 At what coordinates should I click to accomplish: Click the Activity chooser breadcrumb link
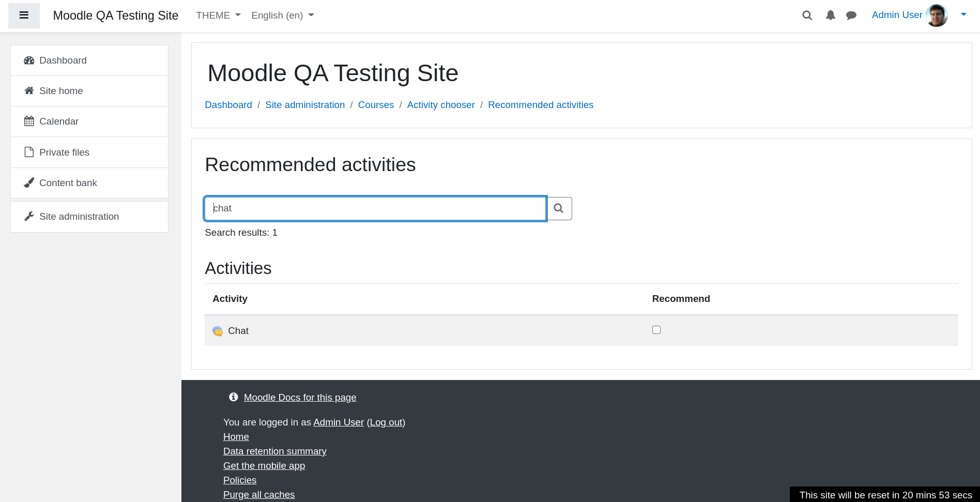point(441,105)
